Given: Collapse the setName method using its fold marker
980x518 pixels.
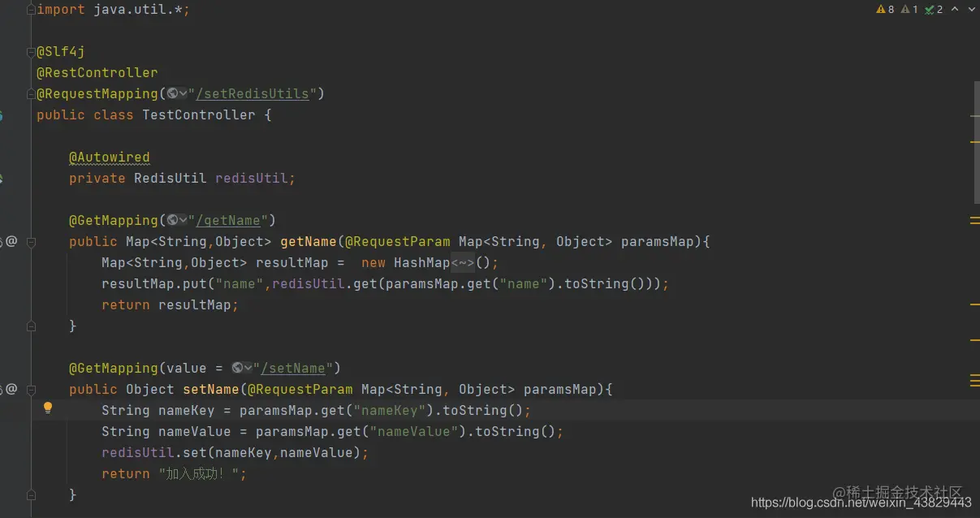Looking at the screenshot, I should pyautogui.click(x=31, y=390).
